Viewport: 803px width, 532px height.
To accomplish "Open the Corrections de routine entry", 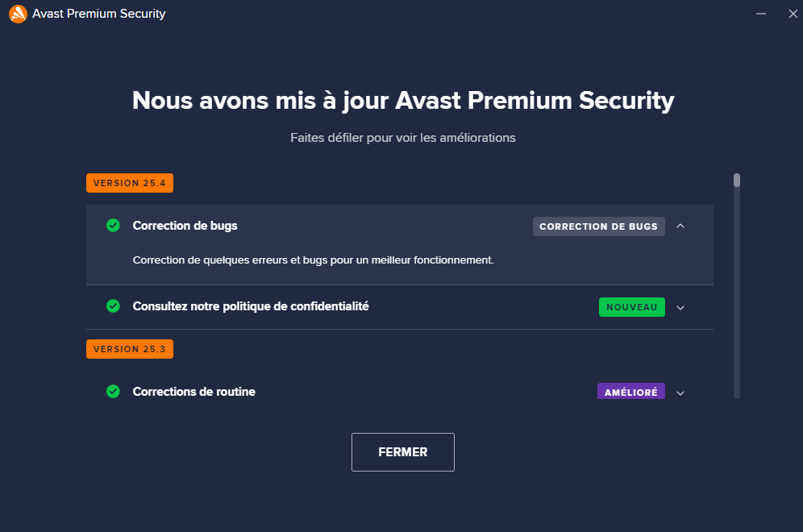I will click(x=193, y=392).
